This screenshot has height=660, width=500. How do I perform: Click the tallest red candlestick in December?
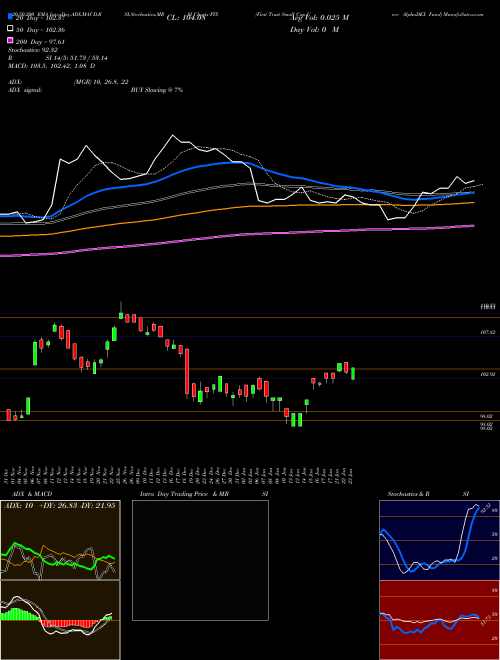pyautogui.click(x=187, y=373)
